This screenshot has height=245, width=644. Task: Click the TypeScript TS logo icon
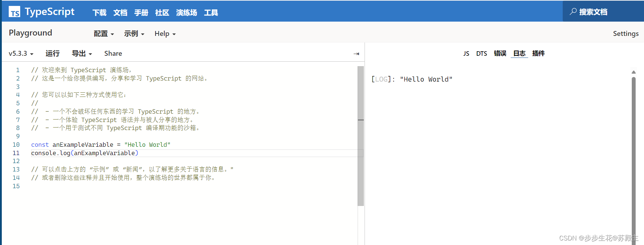[14, 12]
